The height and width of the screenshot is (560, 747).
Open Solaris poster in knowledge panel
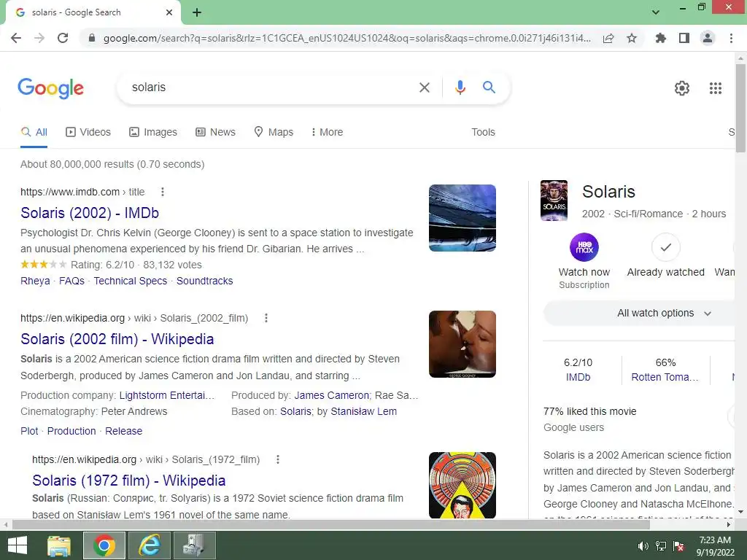554,201
